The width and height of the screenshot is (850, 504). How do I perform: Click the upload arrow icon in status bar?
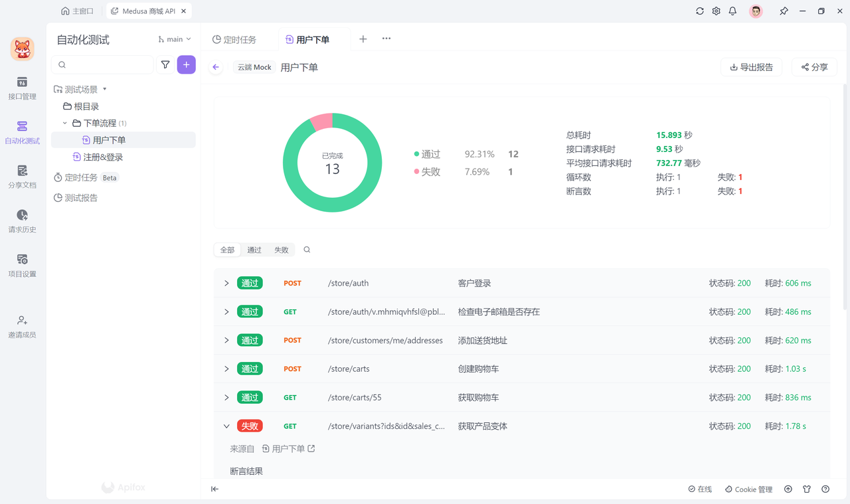(x=788, y=489)
